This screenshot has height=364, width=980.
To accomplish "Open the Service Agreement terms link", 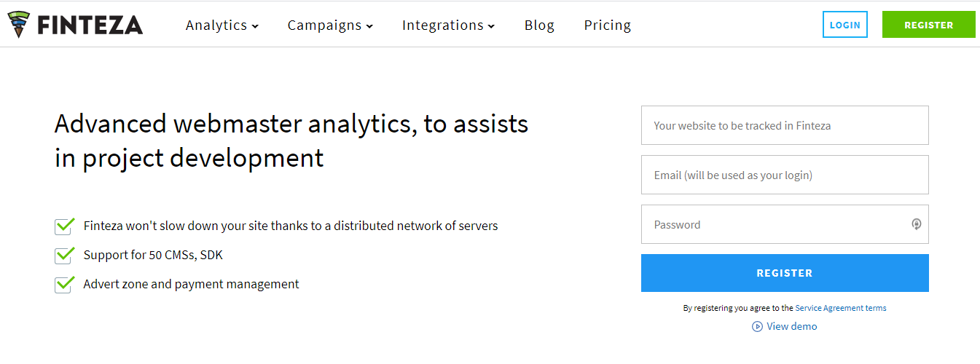I will 841,308.
